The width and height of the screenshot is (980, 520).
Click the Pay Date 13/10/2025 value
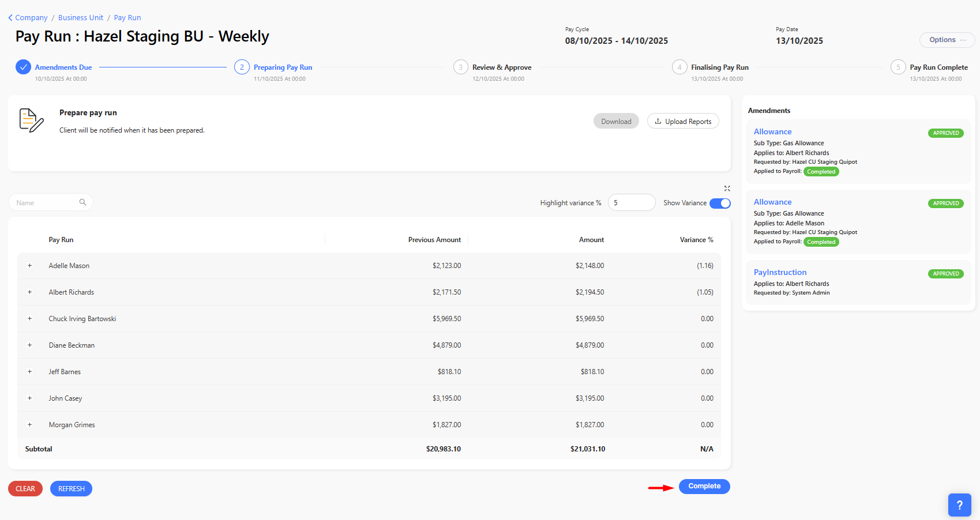799,41
